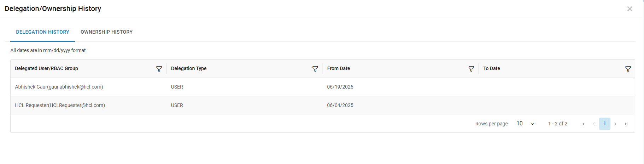Viewport: 644px width, 164px height.
Task: Sort by To Date column header
Action: (491, 68)
